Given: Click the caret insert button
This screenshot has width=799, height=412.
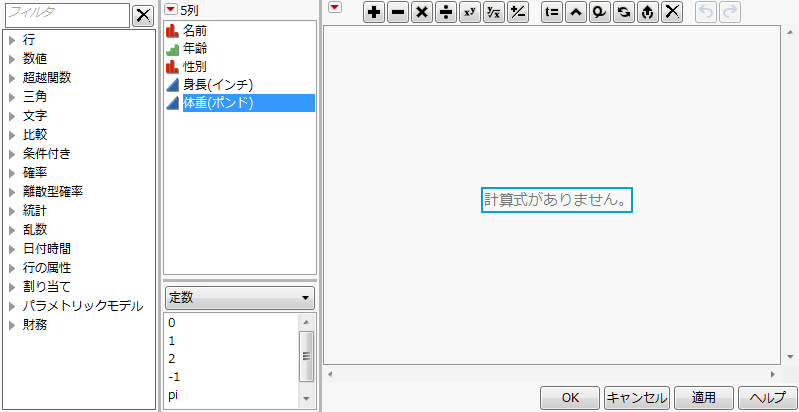Looking at the screenshot, I should click(x=576, y=13).
